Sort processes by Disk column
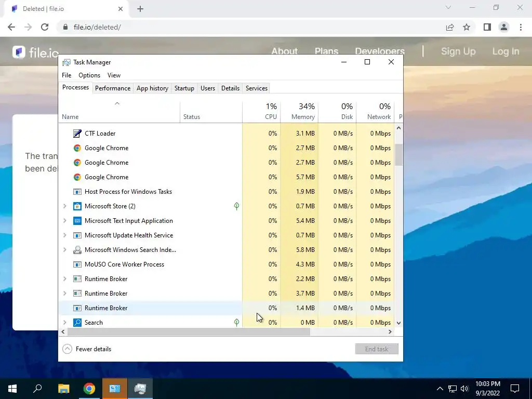The image size is (532, 399). 337,112
